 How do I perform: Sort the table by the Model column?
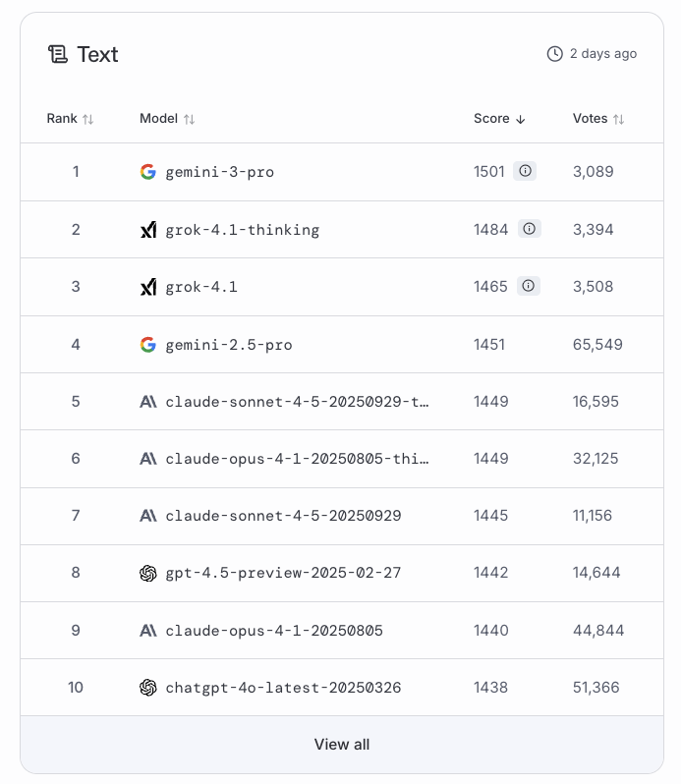[167, 119]
